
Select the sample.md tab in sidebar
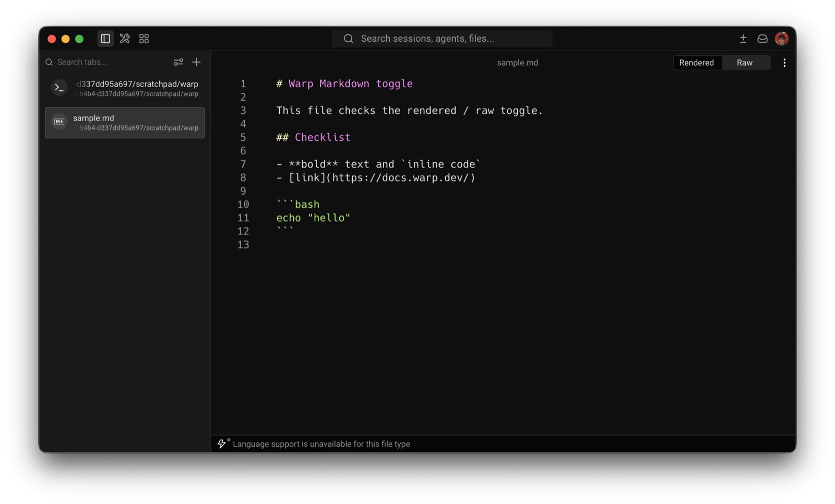click(x=125, y=123)
